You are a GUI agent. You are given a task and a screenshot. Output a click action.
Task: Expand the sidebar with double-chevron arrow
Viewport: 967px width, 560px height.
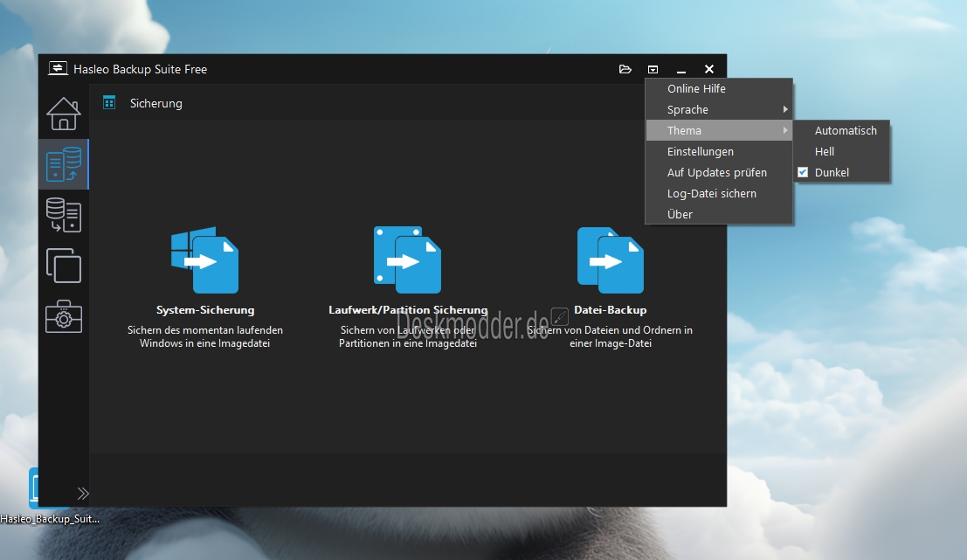pos(83,494)
